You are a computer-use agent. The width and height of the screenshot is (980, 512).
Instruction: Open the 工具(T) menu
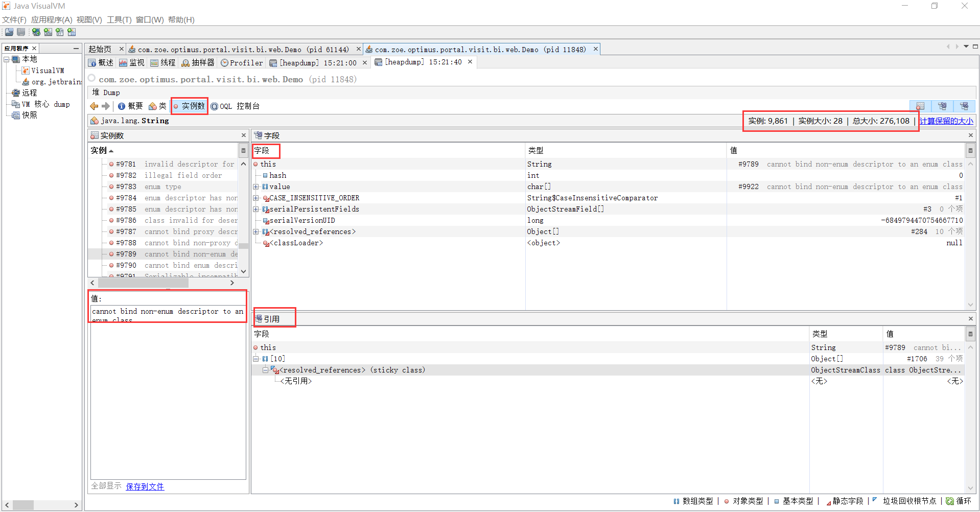(x=119, y=20)
